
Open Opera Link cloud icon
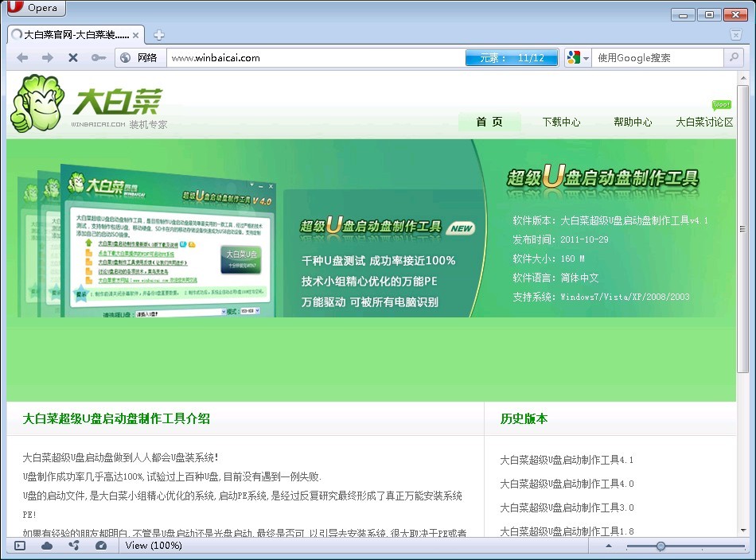pos(47,546)
